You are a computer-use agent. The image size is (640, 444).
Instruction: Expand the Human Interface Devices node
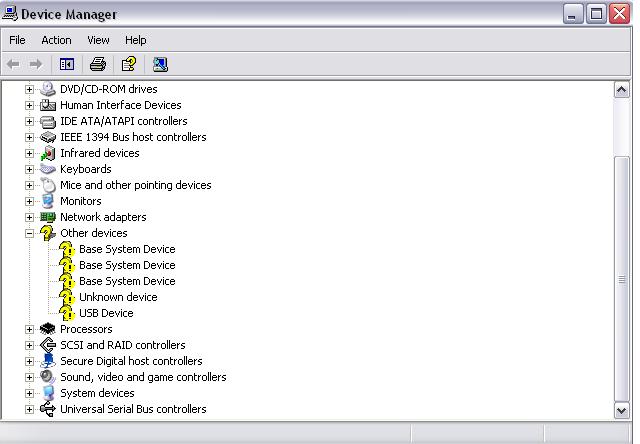[29, 105]
